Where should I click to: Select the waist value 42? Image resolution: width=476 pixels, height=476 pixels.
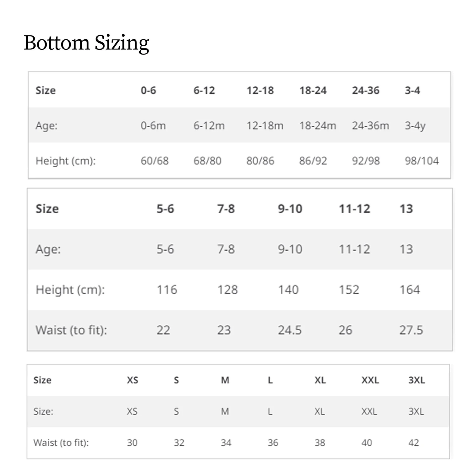[413, 443]
